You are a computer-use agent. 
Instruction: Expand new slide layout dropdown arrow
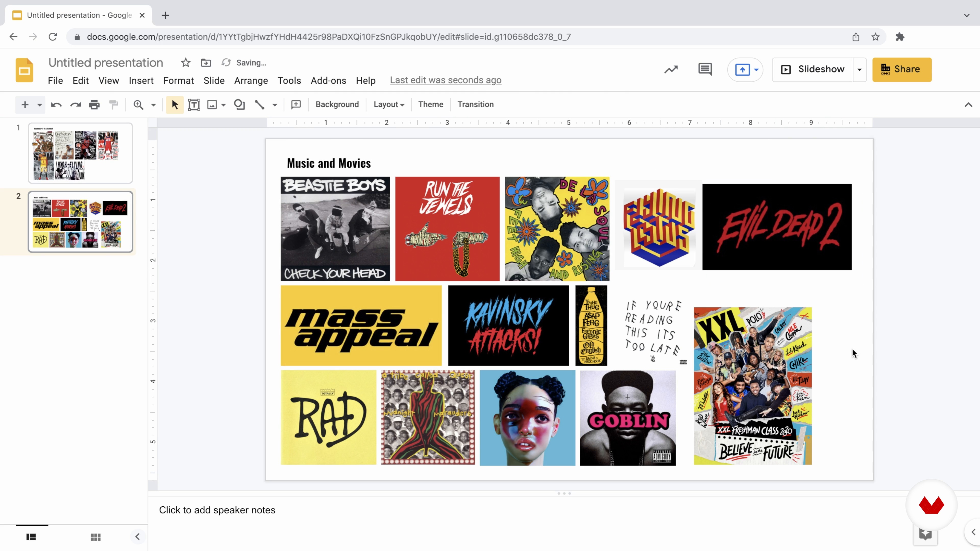(x=39, y=105)
